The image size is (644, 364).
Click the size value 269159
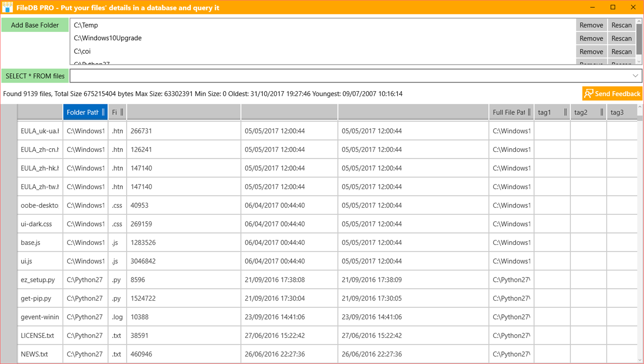point(141,224)
